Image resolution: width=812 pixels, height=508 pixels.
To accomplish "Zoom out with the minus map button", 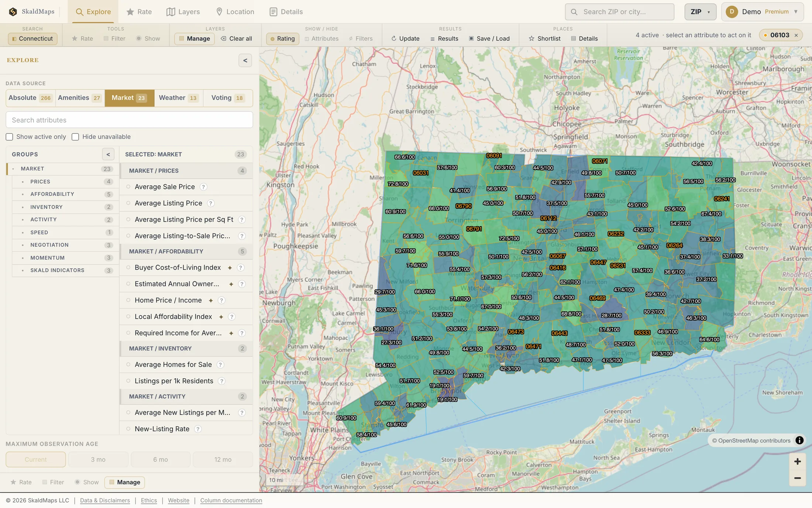I will (797, 478).
